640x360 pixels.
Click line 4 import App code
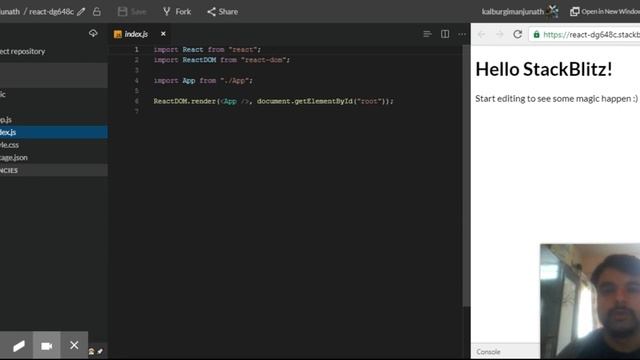(203, 80)
